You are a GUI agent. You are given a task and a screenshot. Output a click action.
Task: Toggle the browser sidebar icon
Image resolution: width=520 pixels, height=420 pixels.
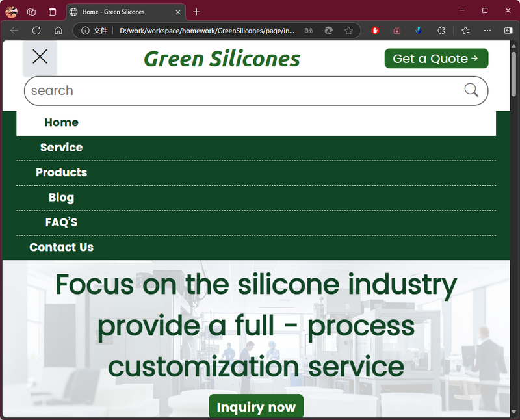[x=508, y=31]
